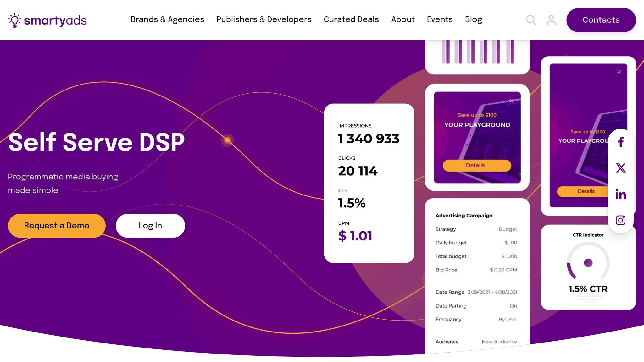Expand the Curated Deals navigation entry

351,19
